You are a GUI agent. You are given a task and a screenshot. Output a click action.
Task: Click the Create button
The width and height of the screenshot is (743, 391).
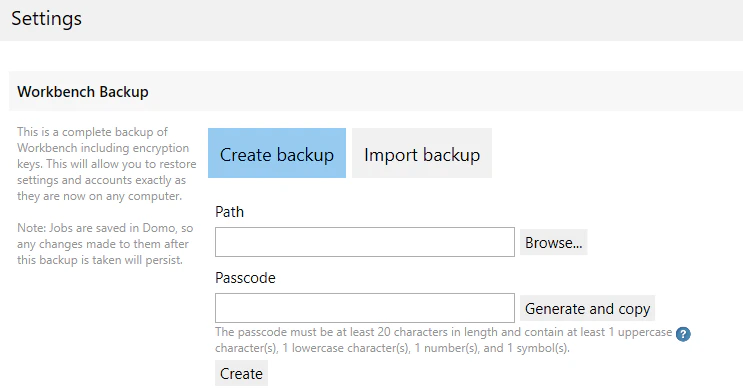coord(241,373)
